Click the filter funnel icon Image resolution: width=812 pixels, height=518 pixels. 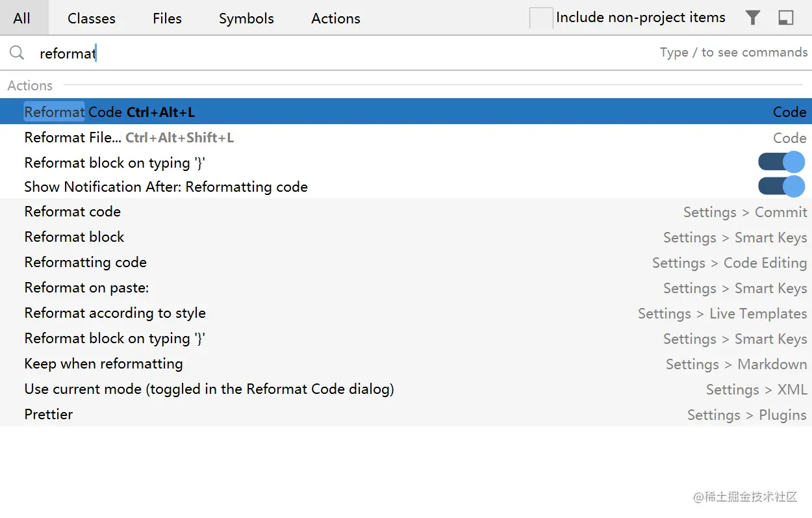[x=752, y=18]
